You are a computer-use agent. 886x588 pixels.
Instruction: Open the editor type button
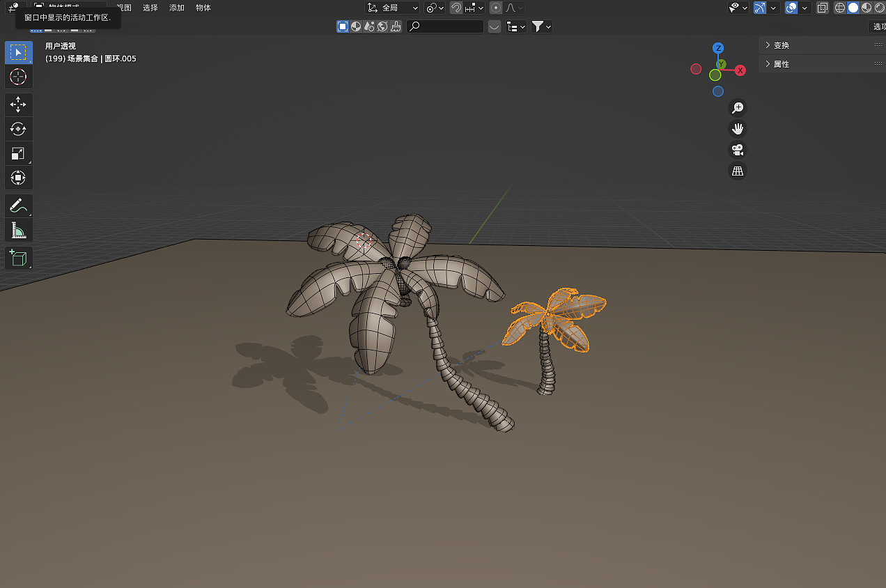point(13,8)
